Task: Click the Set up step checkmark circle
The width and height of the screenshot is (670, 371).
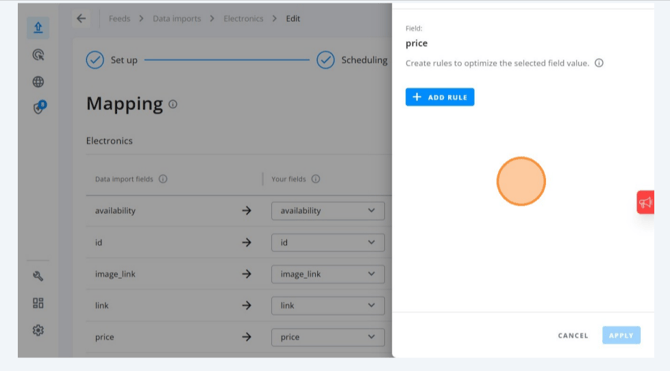Action: coord(95,60)
